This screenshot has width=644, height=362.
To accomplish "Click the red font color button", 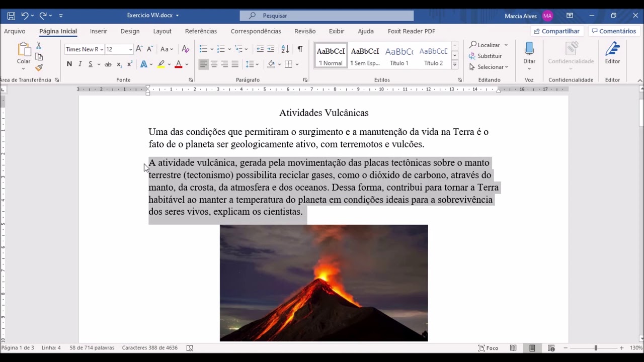I will pos(178,64).
